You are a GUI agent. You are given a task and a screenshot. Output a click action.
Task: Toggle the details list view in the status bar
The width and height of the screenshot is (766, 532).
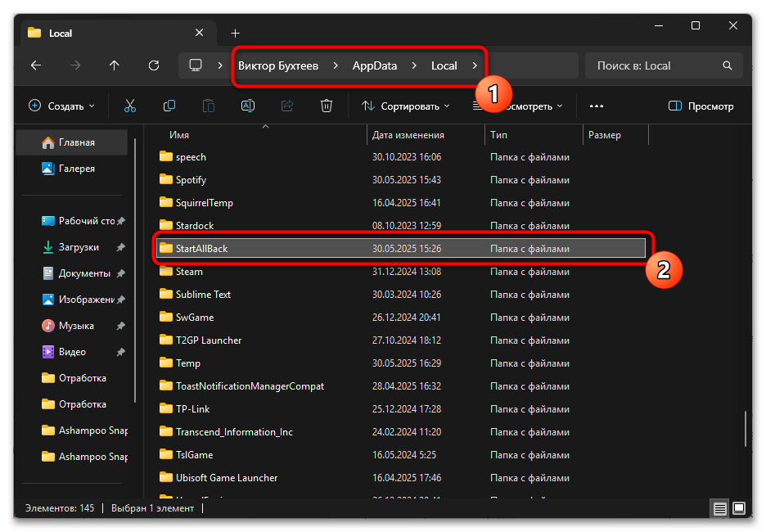click(719, 508)
